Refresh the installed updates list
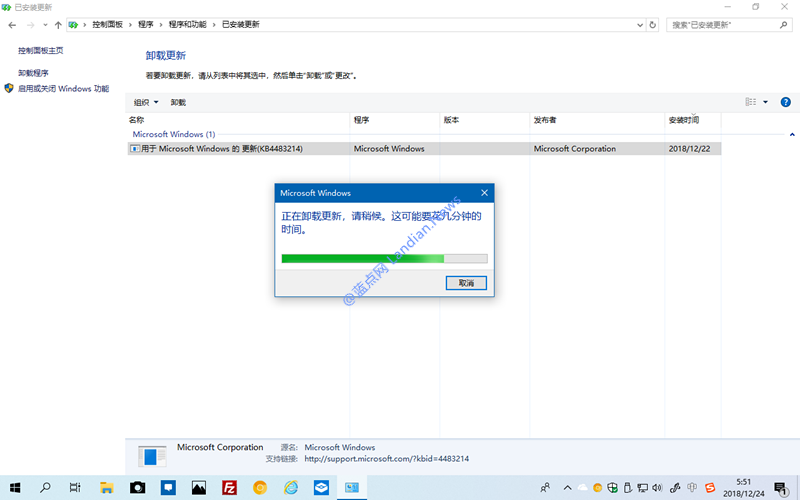Screen dimensions: 800x500 coord(653,25)
